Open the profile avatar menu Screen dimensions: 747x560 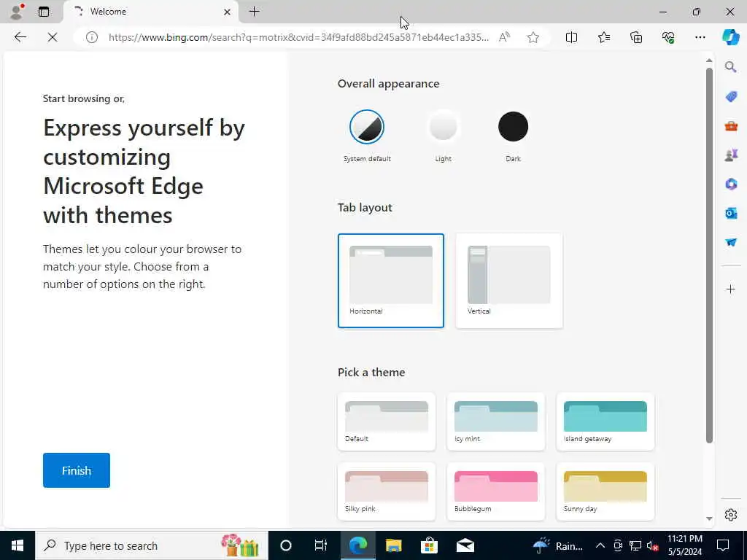17,12
